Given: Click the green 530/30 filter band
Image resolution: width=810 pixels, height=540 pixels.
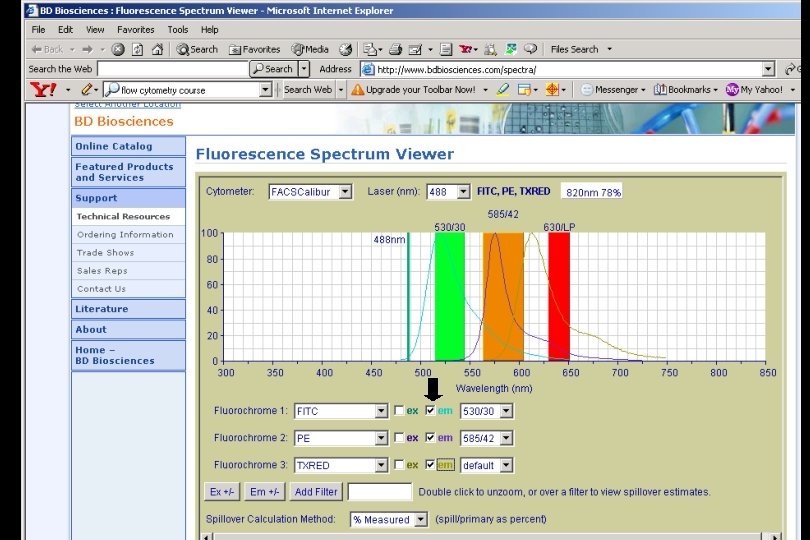Looking at the screenshot, I should 449,297.
